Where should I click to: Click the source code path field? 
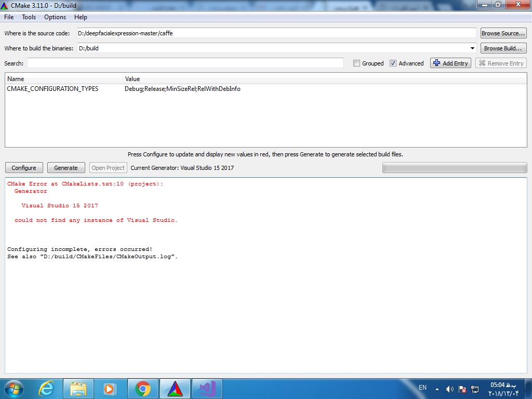[276, 33]
